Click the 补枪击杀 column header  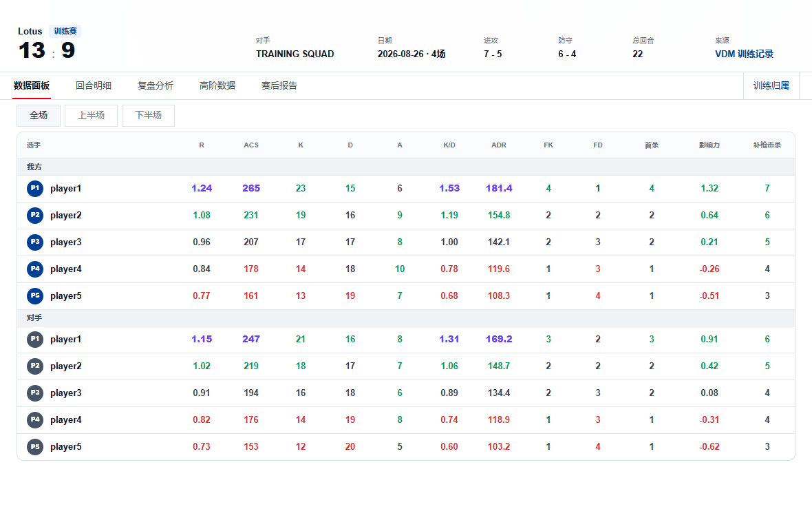point(767,145)
